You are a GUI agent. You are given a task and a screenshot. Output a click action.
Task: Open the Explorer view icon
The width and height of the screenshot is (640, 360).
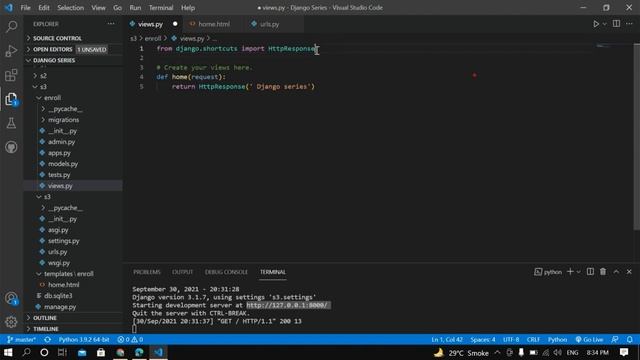11,99
